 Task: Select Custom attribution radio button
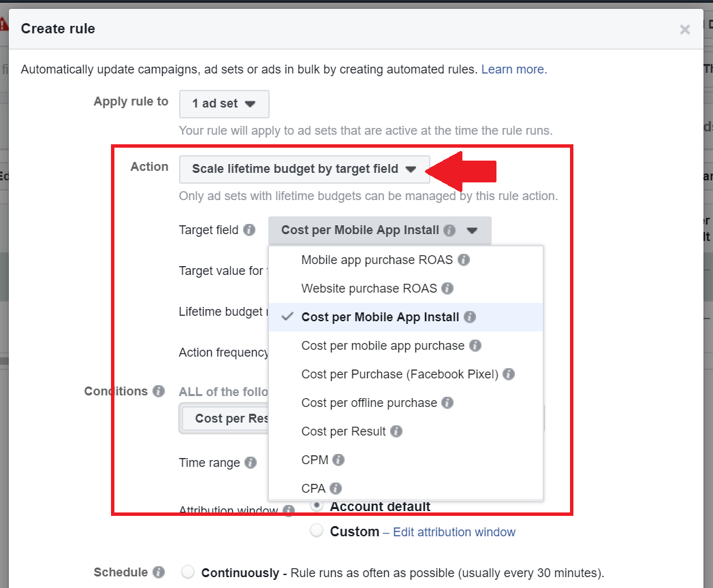(317, 530)
